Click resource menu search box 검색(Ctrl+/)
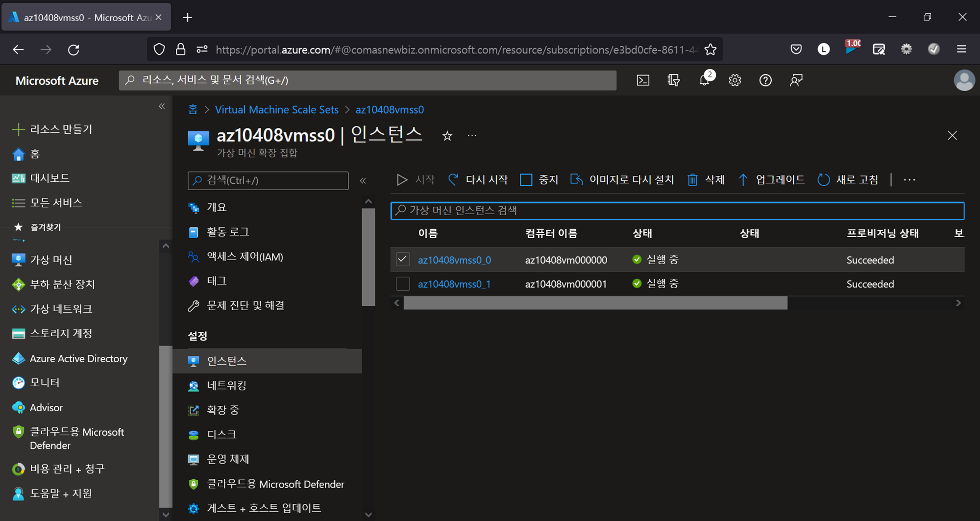Viewport: 980px width, 521px height. pos(268,180)
